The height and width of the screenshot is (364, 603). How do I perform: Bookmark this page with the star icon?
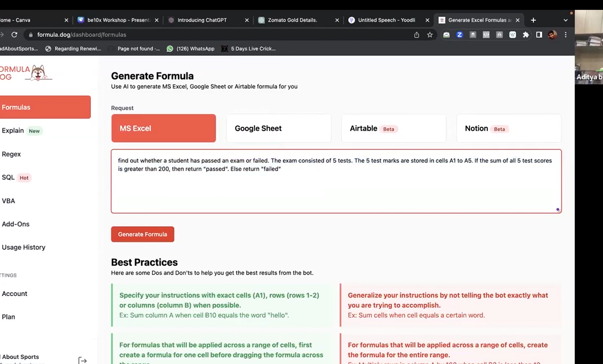coord(430,35)
